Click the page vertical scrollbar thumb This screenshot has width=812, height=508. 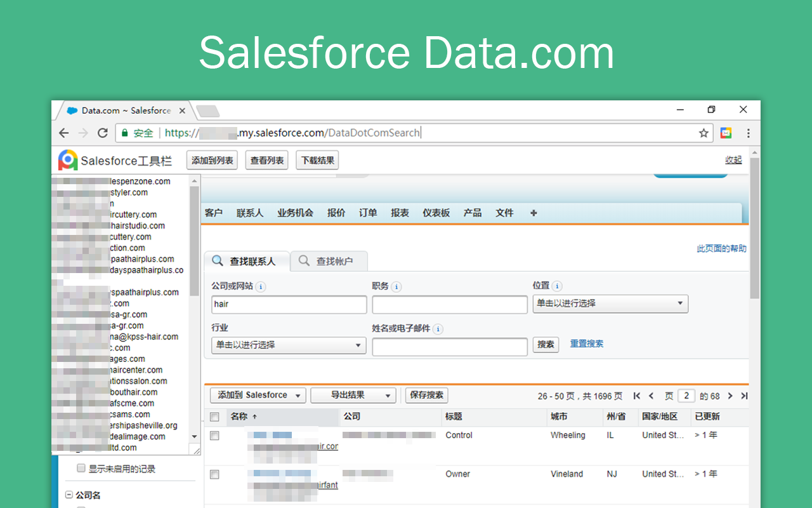click(x=754, y=229)
